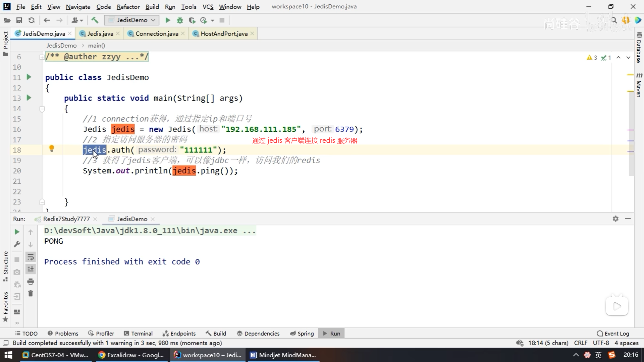Click the green Run button in toolbar
This screenshot has height=362, width=644.
(168, 20)
